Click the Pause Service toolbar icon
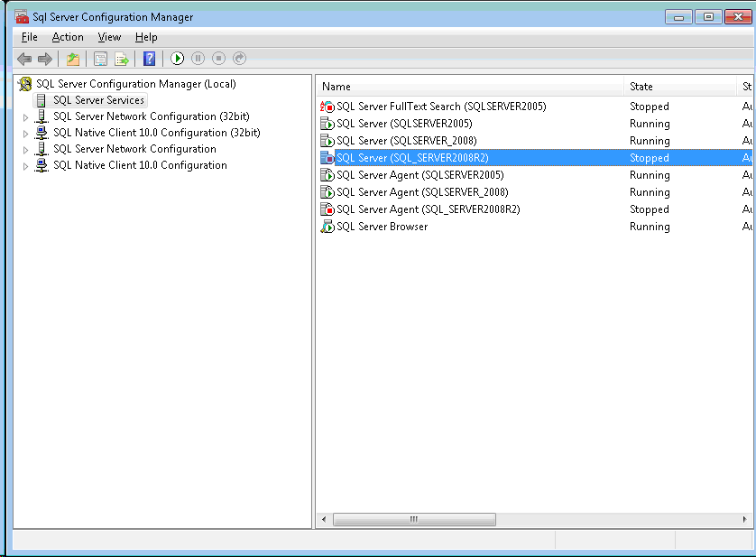The image size is (756, 557). point(198,59)
